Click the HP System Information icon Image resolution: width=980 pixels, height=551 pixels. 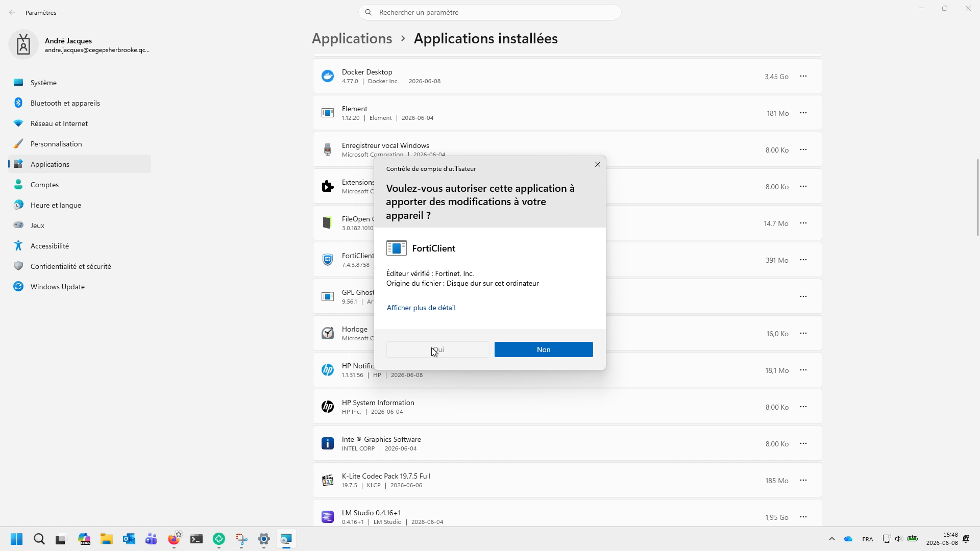click(x=328, y=407)
